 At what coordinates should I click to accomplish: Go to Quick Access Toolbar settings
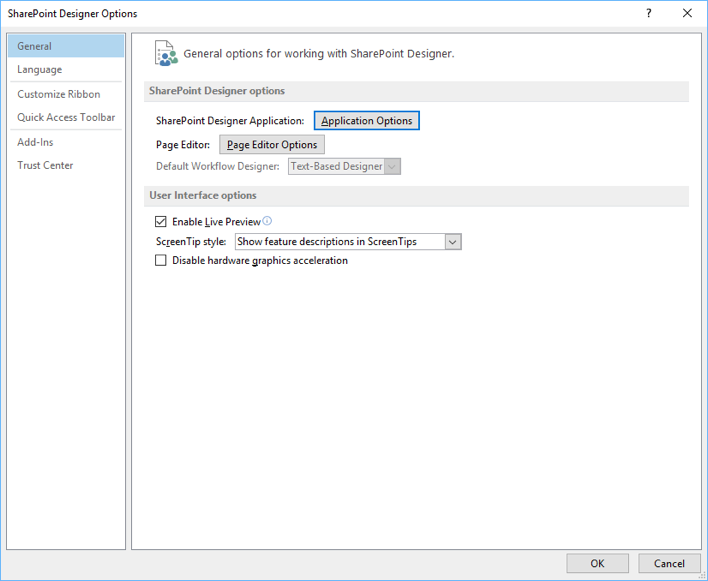click(66, 117)
